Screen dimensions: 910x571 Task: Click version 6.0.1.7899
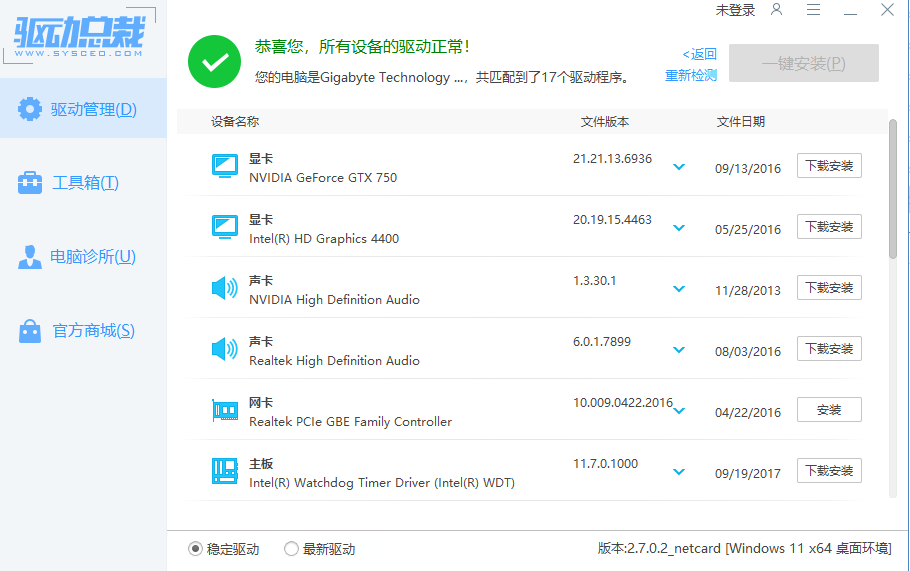point(602,341)
